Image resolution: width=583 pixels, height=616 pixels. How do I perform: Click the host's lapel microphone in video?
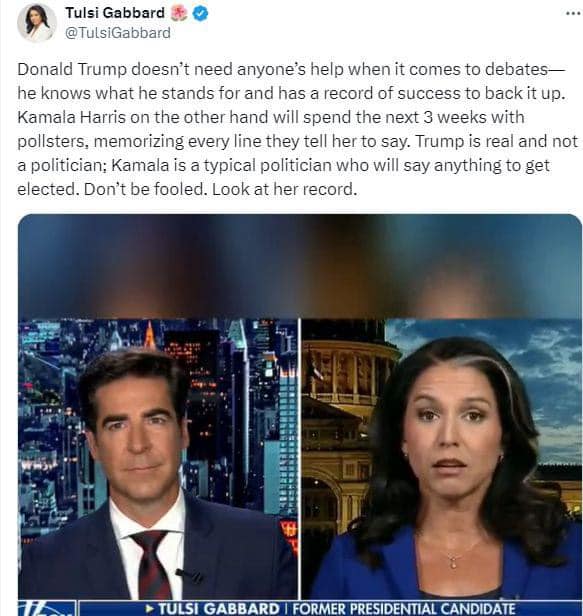click(189, 575)
